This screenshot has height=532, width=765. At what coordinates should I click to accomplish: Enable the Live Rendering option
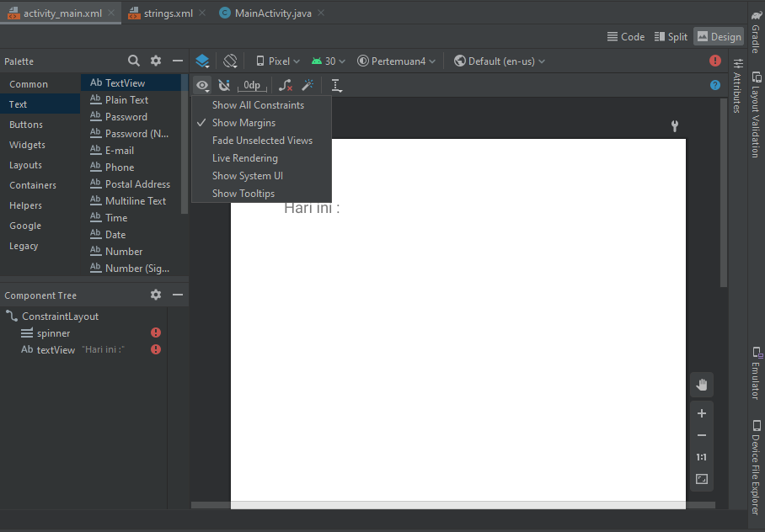click(x=261, y=158)
